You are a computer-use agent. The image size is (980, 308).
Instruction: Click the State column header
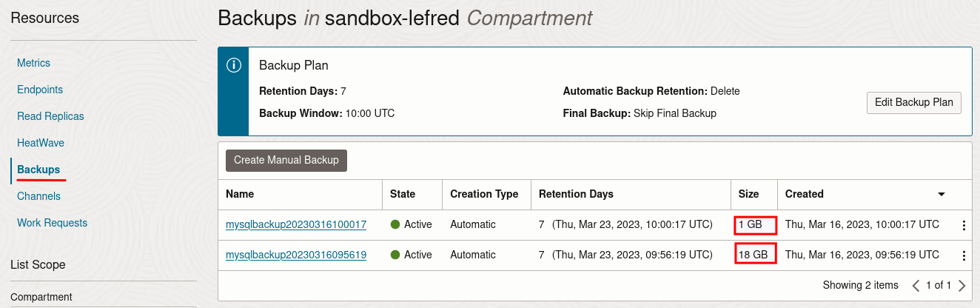pyautogui.click(x=403, y=194)
